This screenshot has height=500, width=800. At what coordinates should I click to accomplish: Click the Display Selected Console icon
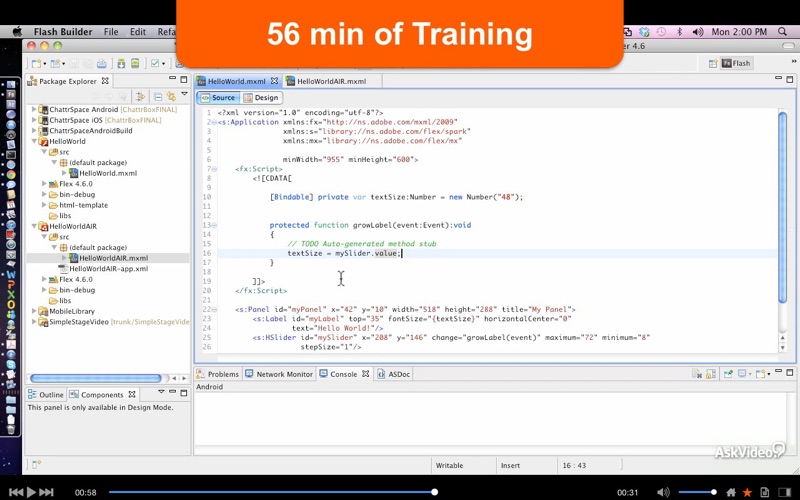click(x=742, y=374)
